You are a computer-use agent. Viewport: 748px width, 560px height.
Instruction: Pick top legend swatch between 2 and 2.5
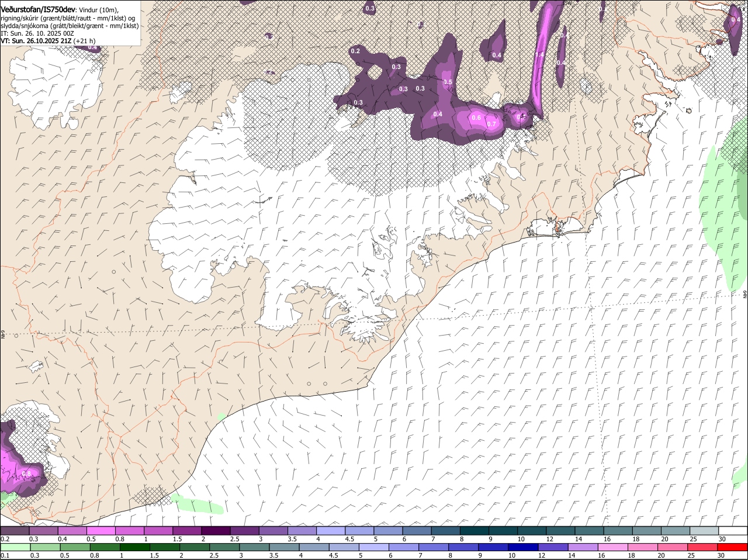(x=216, y=530)
